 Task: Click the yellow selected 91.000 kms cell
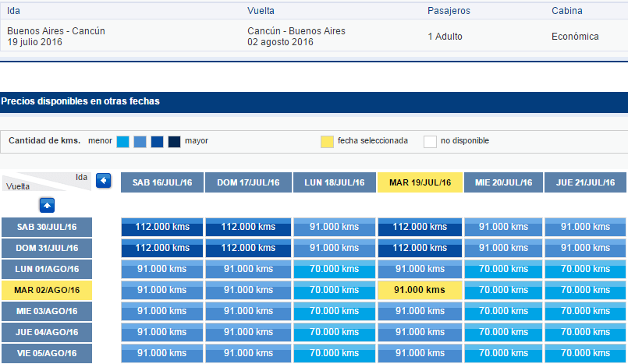pos(420,290)
